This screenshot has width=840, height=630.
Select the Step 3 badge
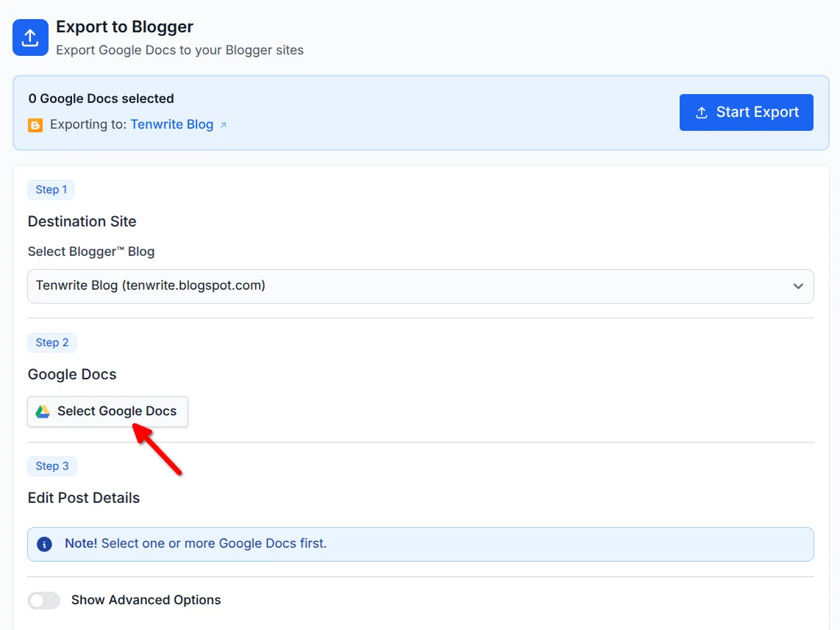(x=51, y=465)
